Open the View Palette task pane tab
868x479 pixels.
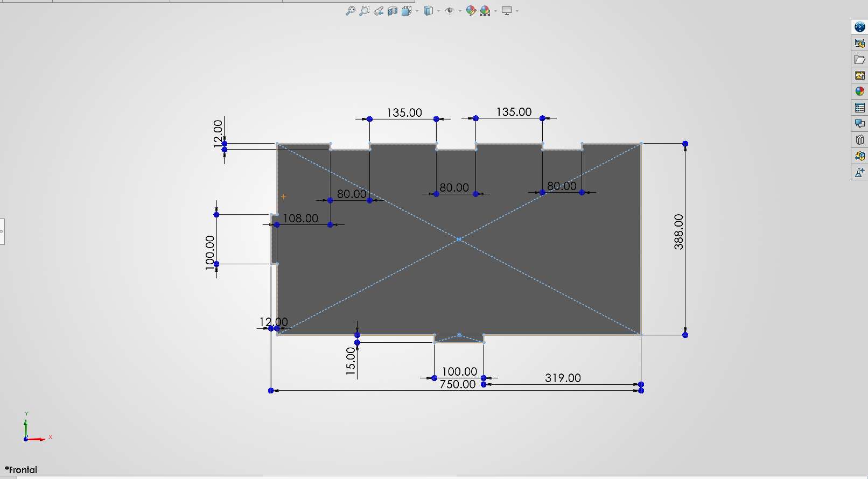point(860,75)
